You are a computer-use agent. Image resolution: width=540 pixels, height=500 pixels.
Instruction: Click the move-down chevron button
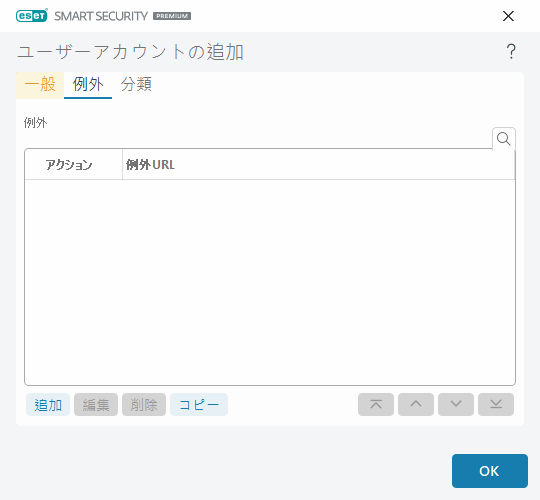tap(456, 404)
